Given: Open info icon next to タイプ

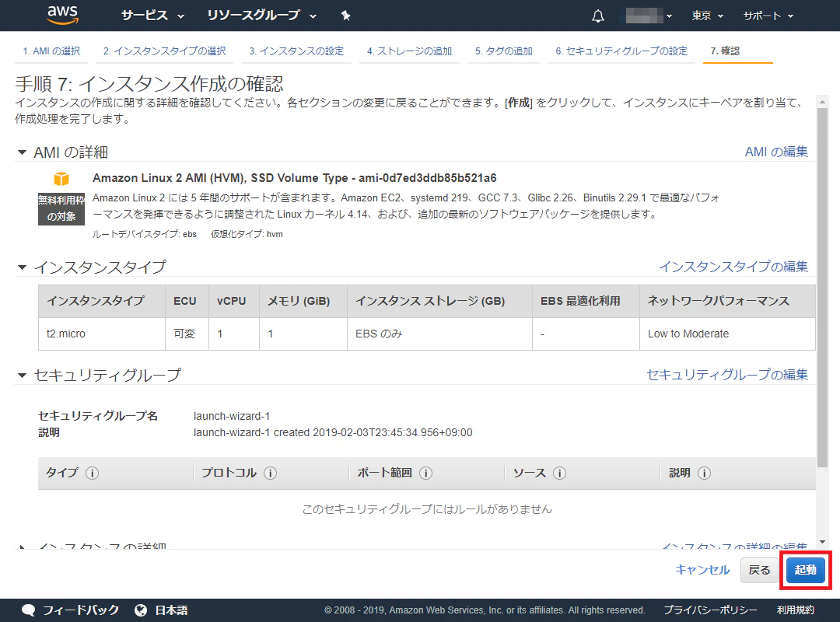Looking at the screenshot, I should coord(92,473).
